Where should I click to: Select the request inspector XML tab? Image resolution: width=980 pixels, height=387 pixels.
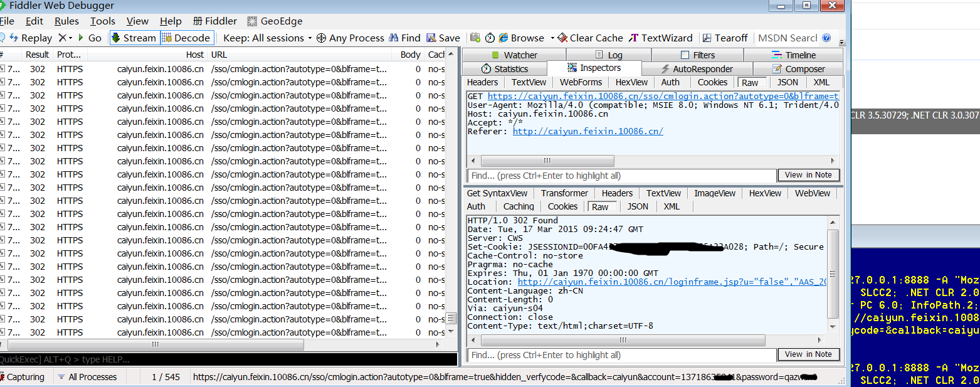click(x=821, y=82)
